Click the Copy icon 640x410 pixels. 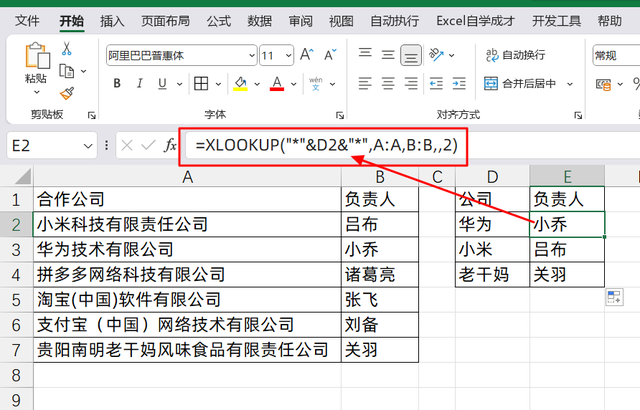pyautogui.click(x=67, y=71)
